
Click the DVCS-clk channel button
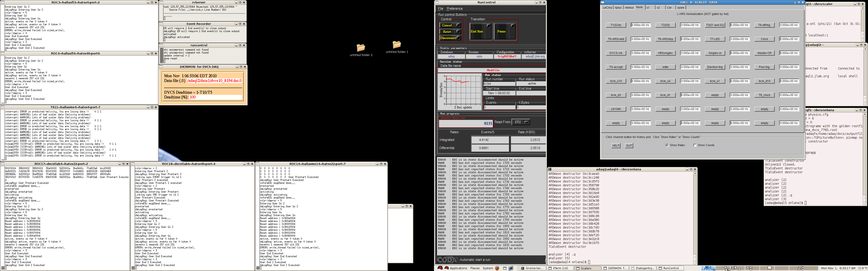[616, 53]
